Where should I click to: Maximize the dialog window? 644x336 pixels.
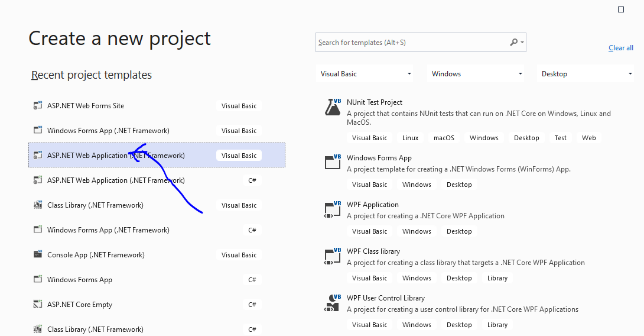[621, 9]
